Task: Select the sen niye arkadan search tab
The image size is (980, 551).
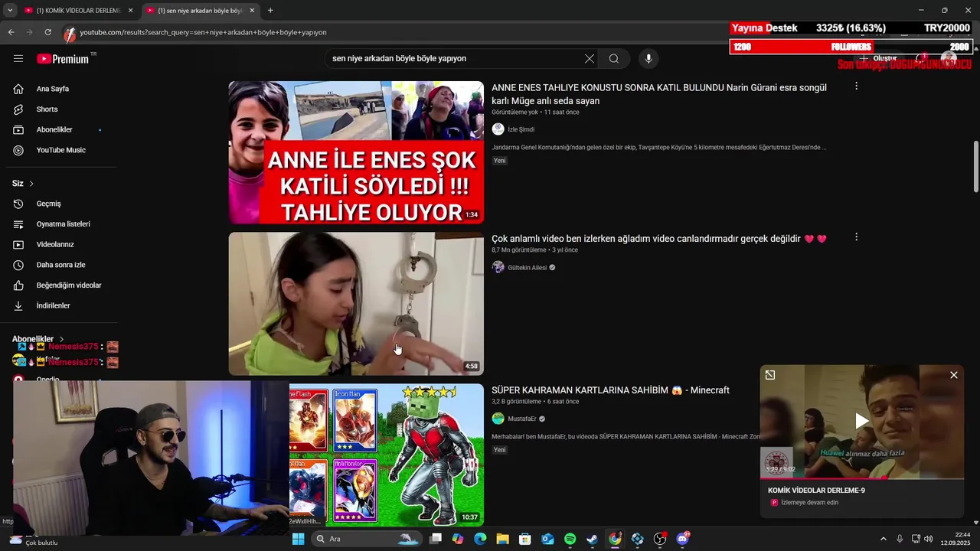Action: (x=201, y=11)
